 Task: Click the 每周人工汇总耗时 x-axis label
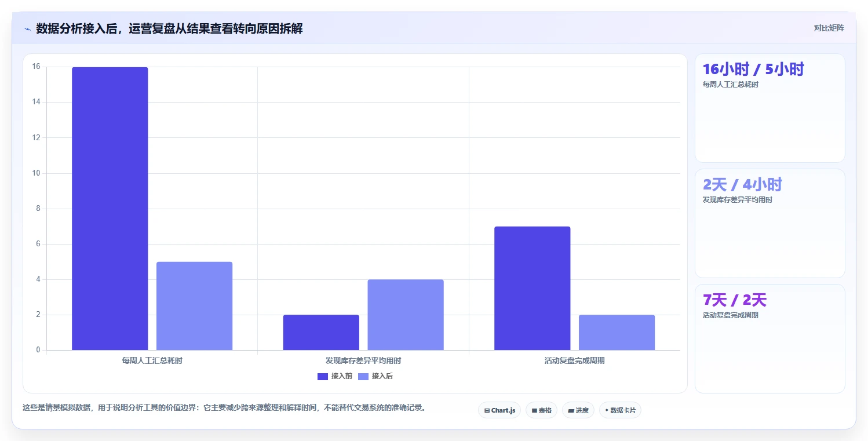(152, 360)
